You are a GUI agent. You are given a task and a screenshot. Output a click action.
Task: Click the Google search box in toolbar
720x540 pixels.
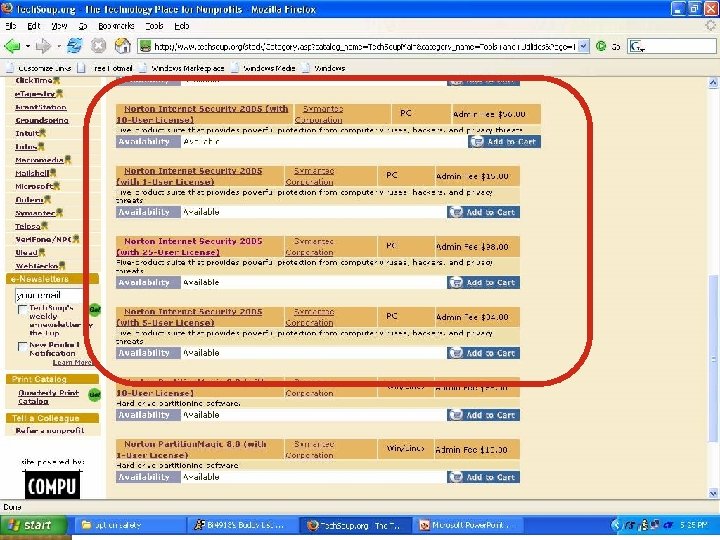point(672,46)
